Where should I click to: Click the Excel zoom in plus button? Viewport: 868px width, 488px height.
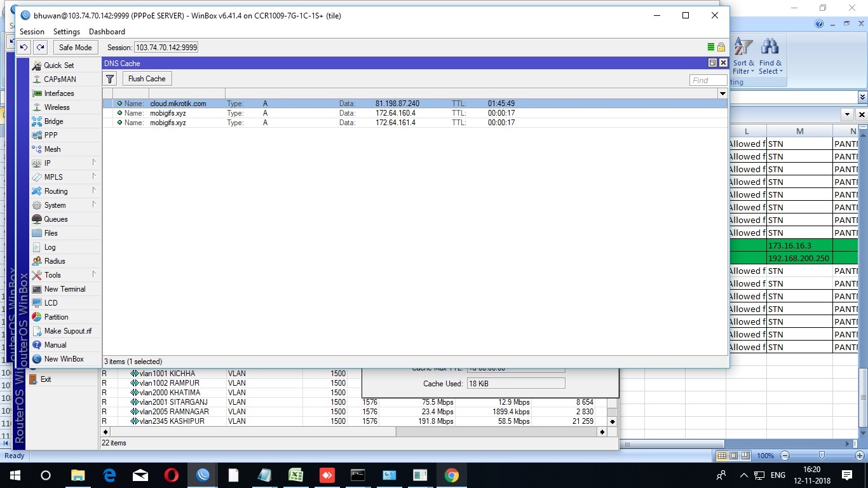tap(860, 456)
